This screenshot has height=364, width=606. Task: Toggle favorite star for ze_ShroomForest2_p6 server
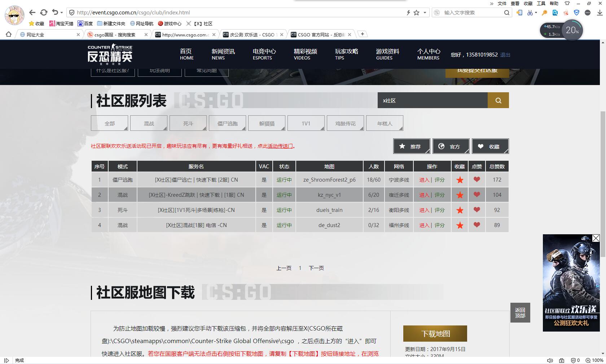460,180
